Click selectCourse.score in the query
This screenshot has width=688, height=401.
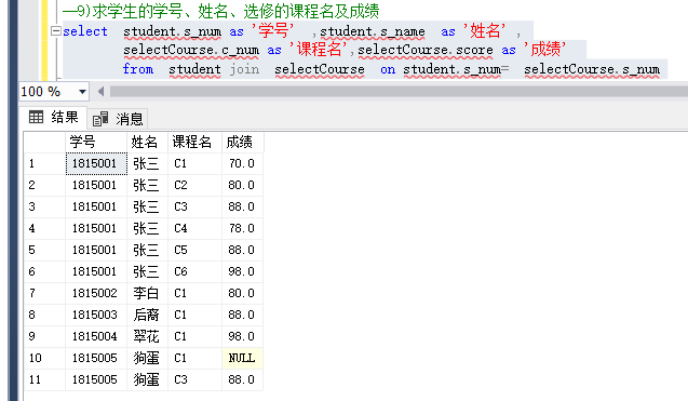coord(425,50)
